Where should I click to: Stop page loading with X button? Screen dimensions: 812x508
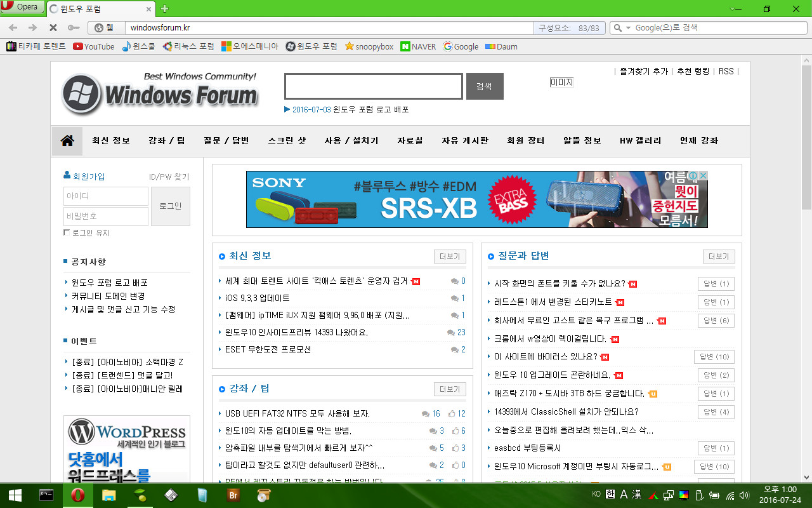(53, 28)
